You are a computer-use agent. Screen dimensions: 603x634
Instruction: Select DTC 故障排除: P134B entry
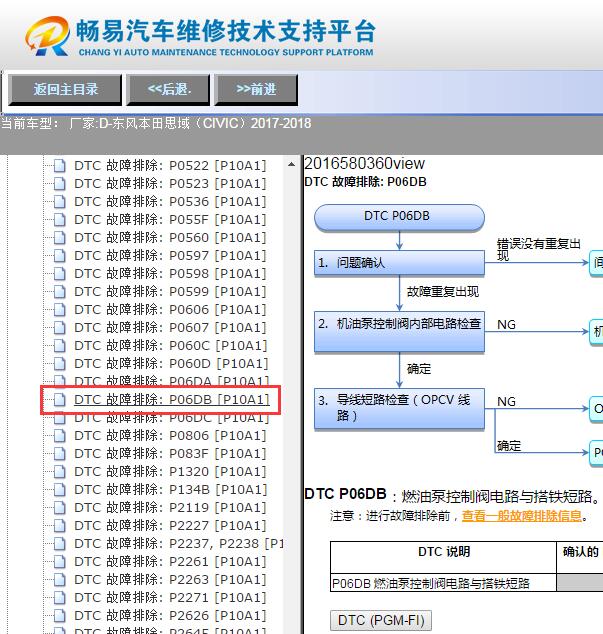pos(171,490)
